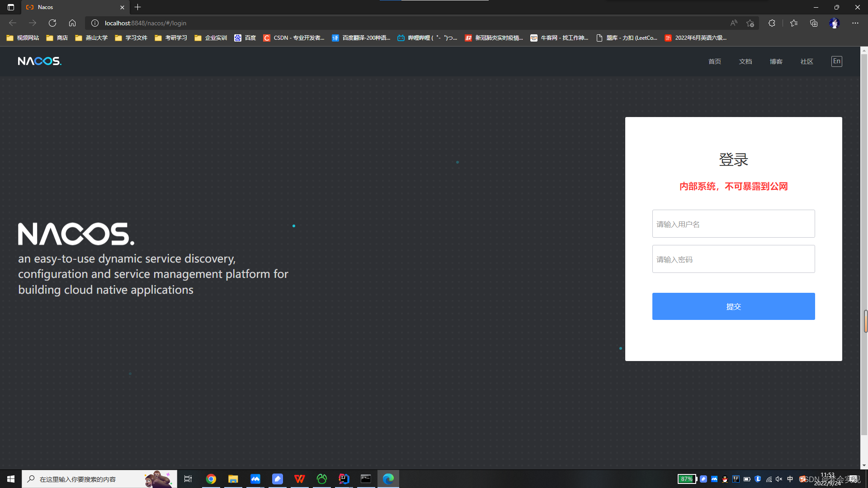Open browser extensions puzzle icon
Image resolution: width=868 pixels, height=488 pixels.
(772, 23)
